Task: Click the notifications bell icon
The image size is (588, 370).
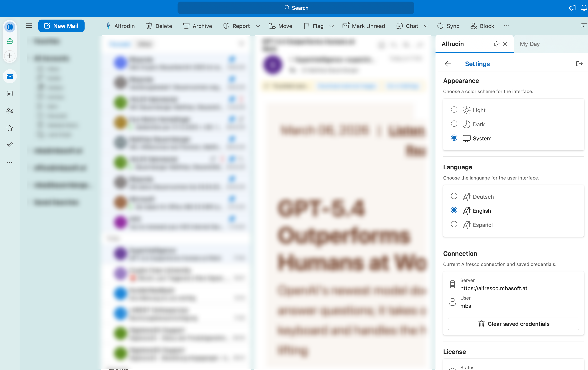Action: [584, 8]
